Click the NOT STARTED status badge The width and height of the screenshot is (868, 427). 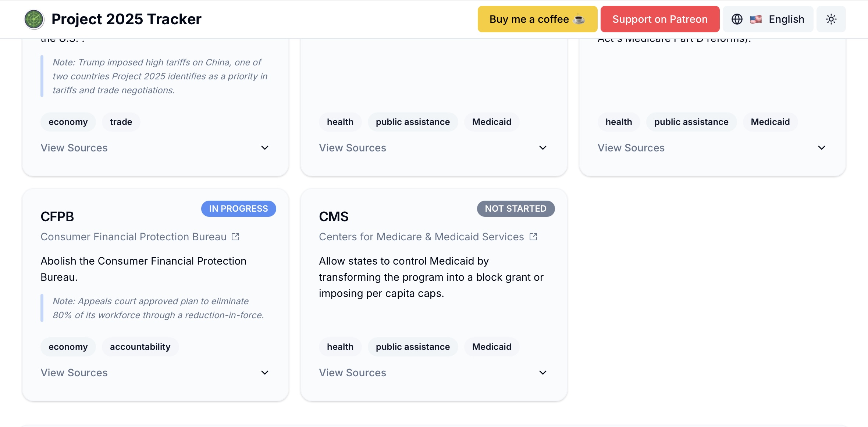coord(516,209)
